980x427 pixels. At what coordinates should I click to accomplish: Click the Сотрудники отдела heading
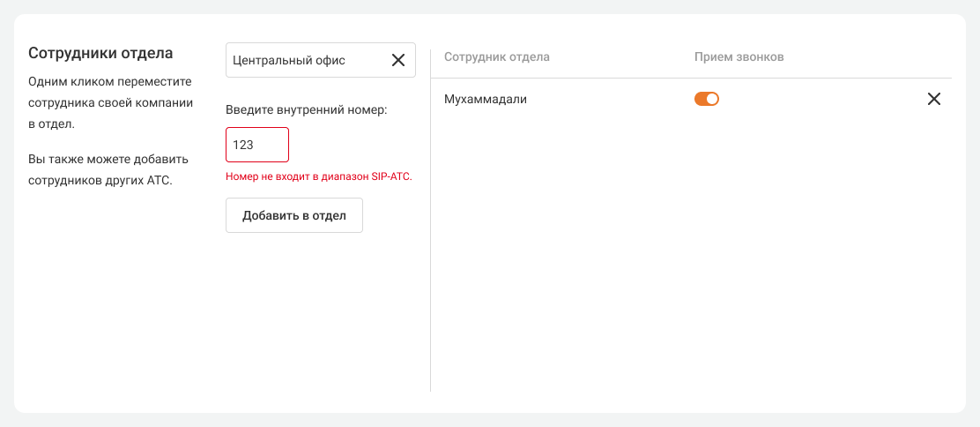[100, 53]
